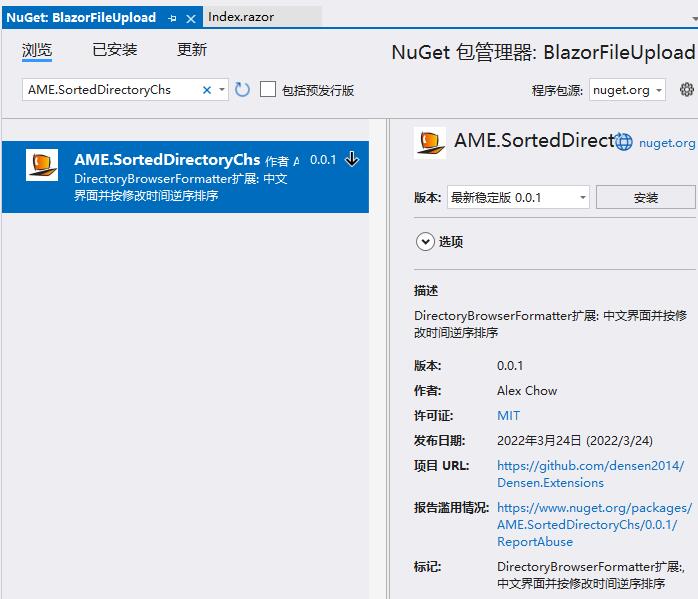Click the package icon in the details pane
The image size is (698, 599).
pos(430,143)
